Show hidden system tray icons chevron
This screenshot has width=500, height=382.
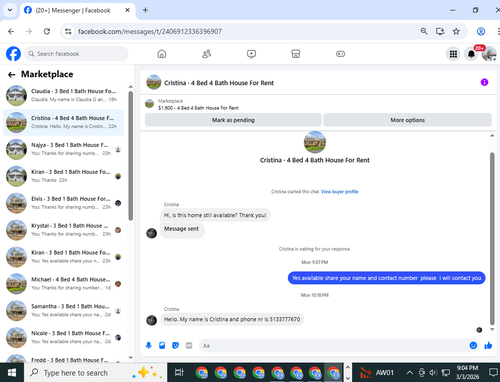point(410,372)
